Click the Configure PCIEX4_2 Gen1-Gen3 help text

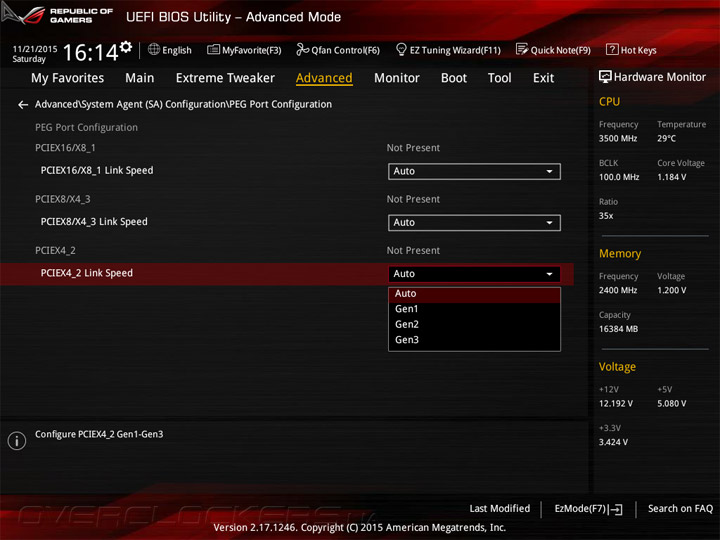point(99,434)
